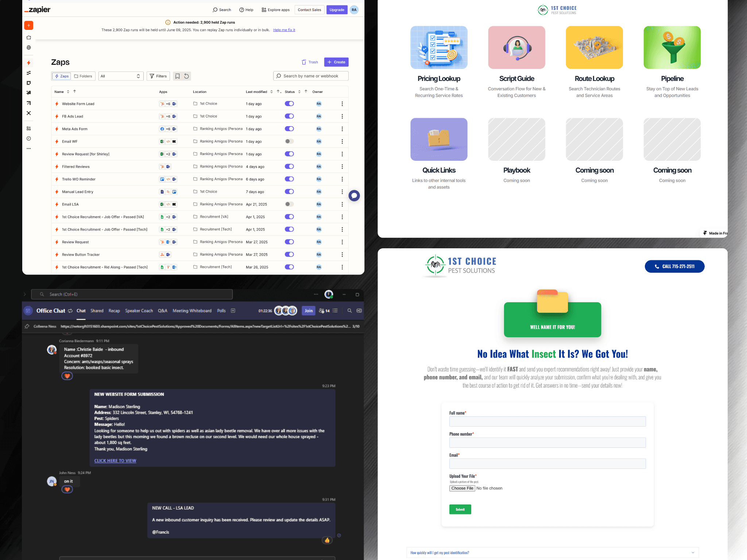This screenshot has width=747, height=560.
Task: Open the Pricing Lookup card thumbnail
Action: click(439, 47)
